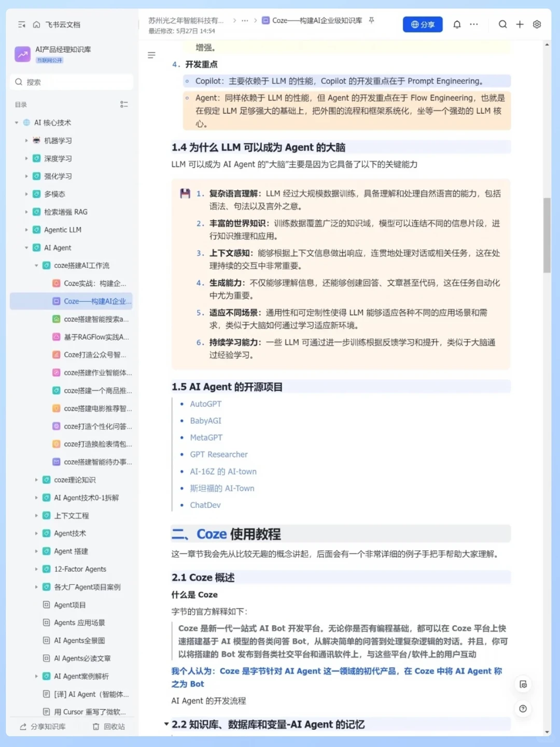Screen dimensions: 560x747
Task: Open the AutoGPT link
Action: point(205,404)
